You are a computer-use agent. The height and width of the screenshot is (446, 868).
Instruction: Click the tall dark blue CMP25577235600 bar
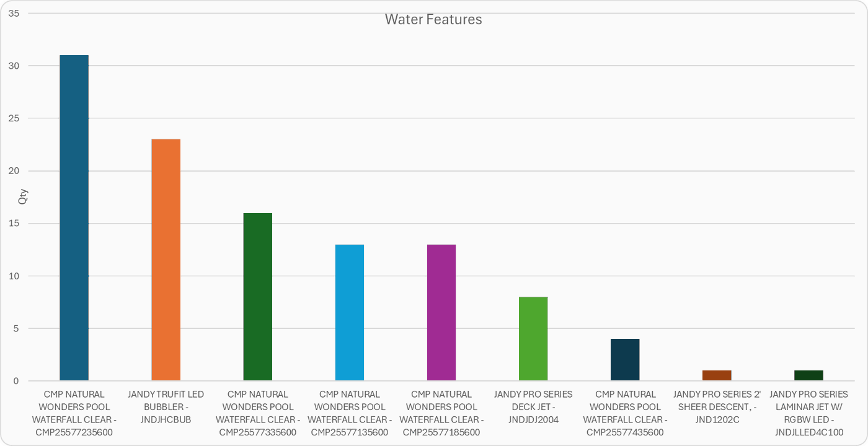[x=74, y=217]
